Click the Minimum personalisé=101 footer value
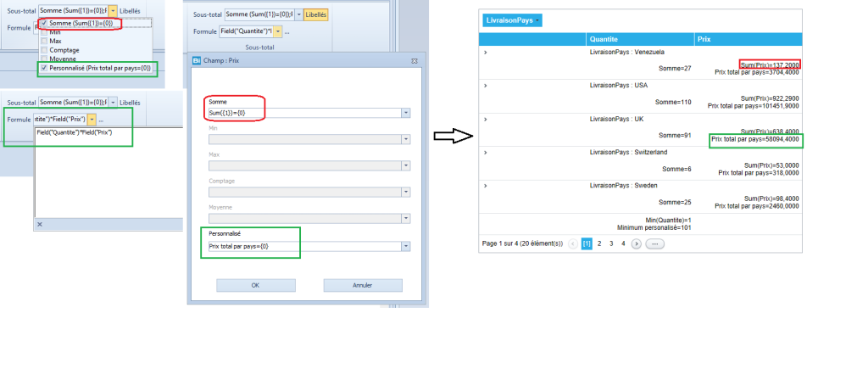 [x=654, y=227]
